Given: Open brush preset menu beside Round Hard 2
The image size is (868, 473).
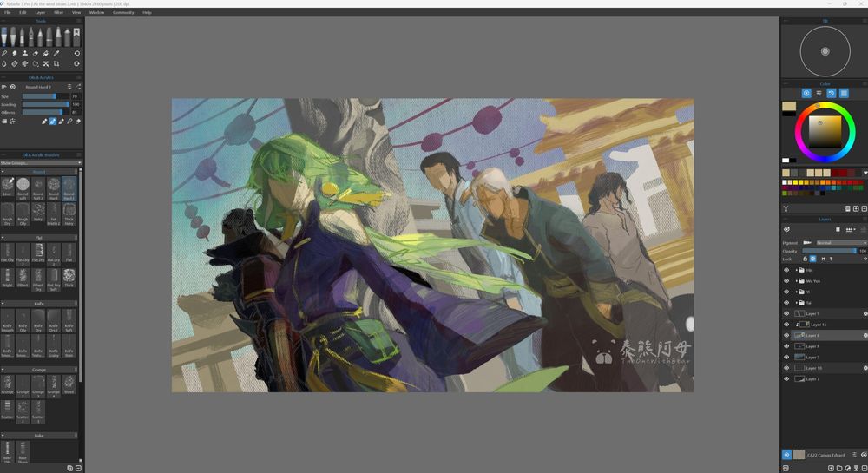Looking at the screenshot, I should pos(69,87).
